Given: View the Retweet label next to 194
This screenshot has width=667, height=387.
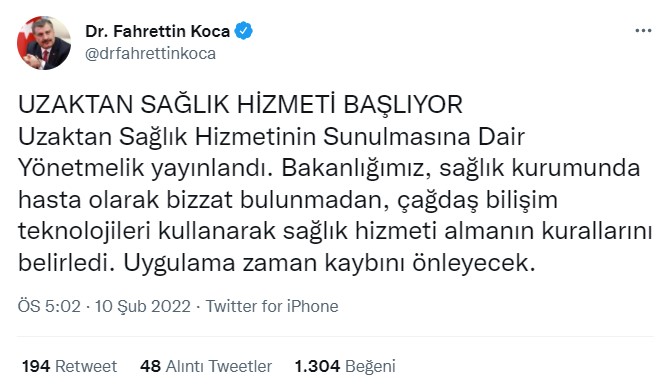Looking at the screenshot, I should [86, 366].
